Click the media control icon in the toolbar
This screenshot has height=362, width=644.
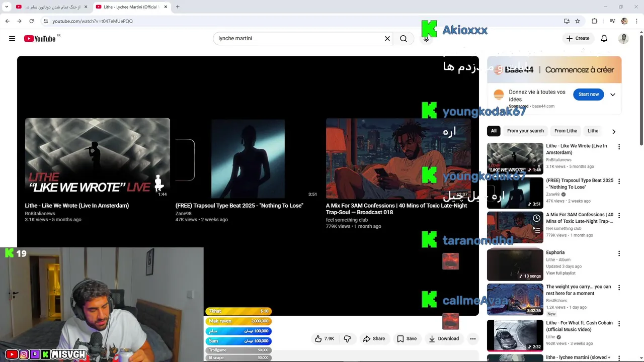(x=612, y=21)
